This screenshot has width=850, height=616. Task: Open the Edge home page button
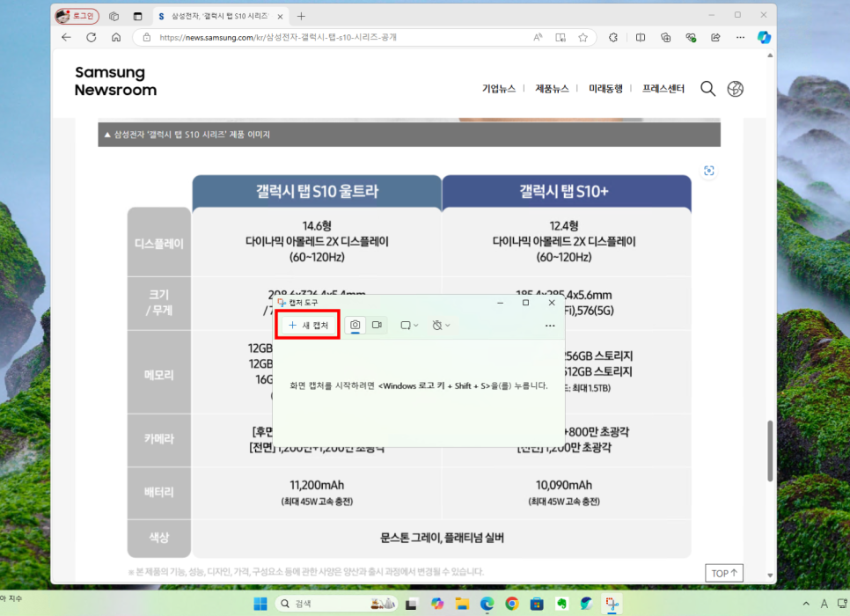(x=116, y=38)
